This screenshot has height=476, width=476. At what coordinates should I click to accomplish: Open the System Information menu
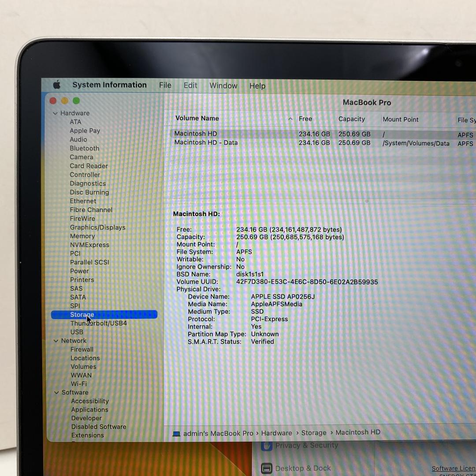[x=109, y=85]
